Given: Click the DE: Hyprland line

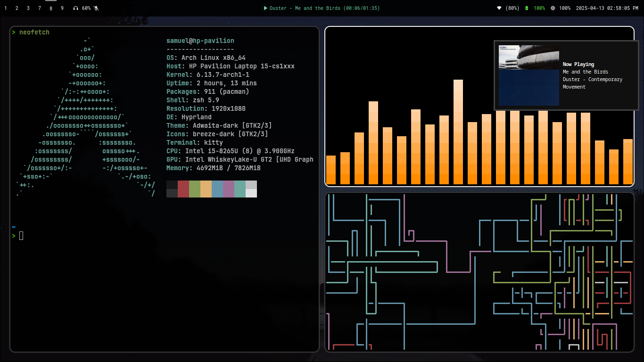Looking at the screenshot, I should 189,117.
